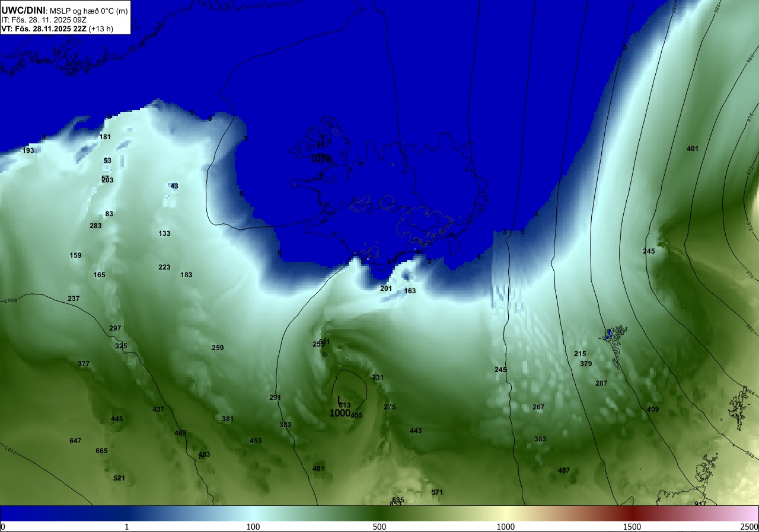The height and width of the screenshot is (532, 759).
Task: Select the 291 label near the low
Action: click(275, 398)
